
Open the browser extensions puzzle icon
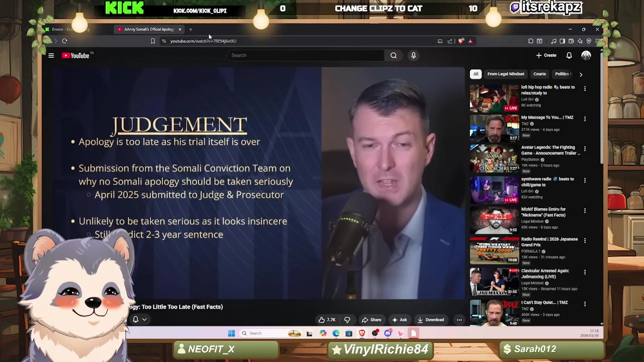pyautogui.click(x=531, y=41)
